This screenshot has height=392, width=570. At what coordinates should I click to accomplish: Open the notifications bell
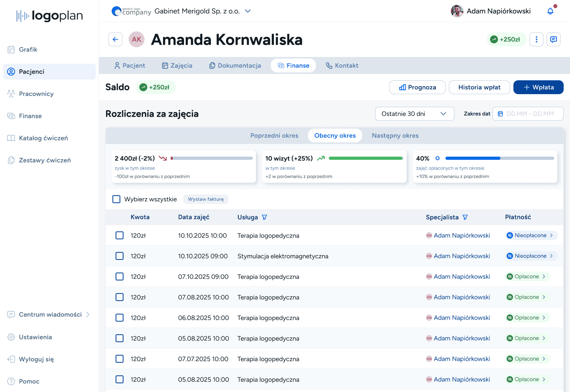(550, 11)
